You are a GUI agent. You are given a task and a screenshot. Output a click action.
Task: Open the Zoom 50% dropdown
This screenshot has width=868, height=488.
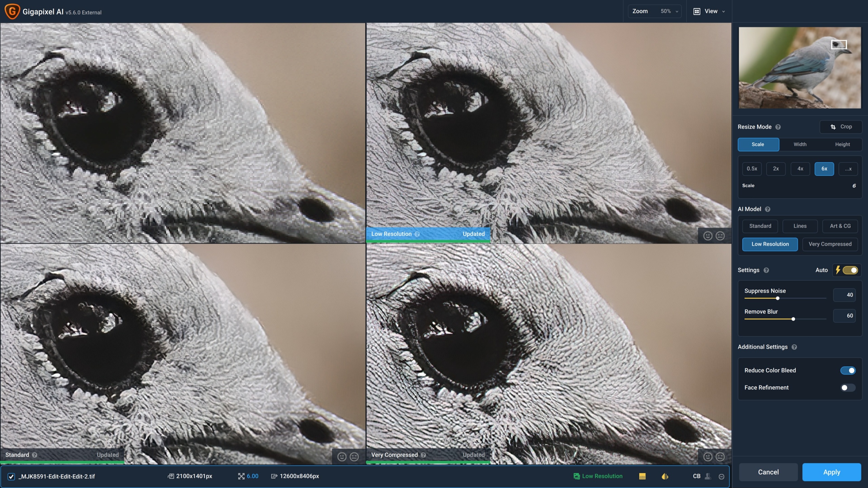tap(655, 12)
